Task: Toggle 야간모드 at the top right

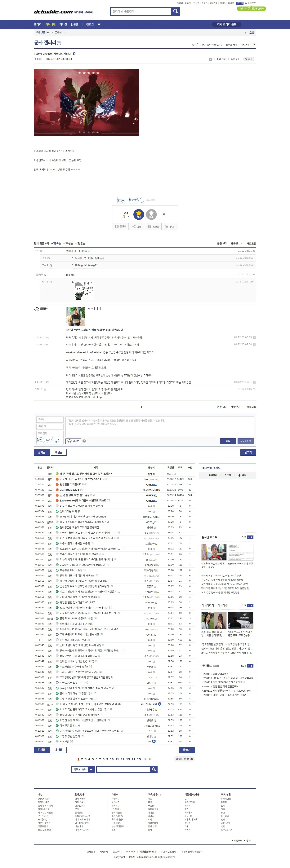Action: point(251,3)
